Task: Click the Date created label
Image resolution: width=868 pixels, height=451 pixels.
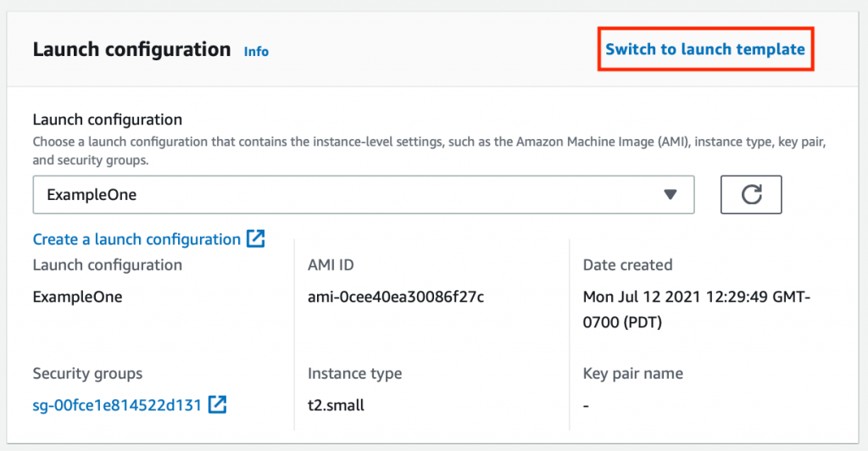Action: tap(627, 265)
